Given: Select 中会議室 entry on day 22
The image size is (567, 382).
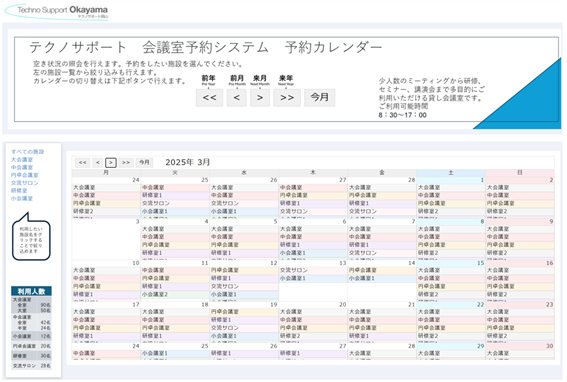Looking at the screenshot, I should (451, 320).
